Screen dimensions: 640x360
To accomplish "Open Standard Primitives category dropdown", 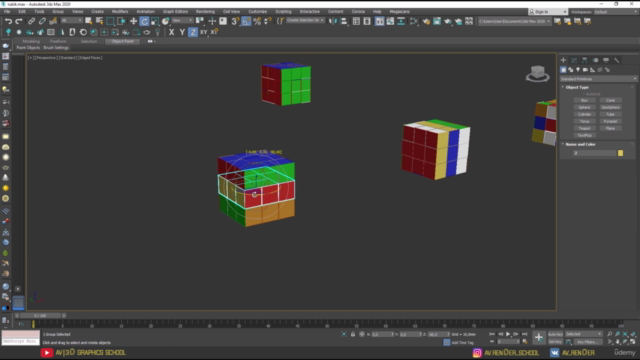I will coord(598,79).
